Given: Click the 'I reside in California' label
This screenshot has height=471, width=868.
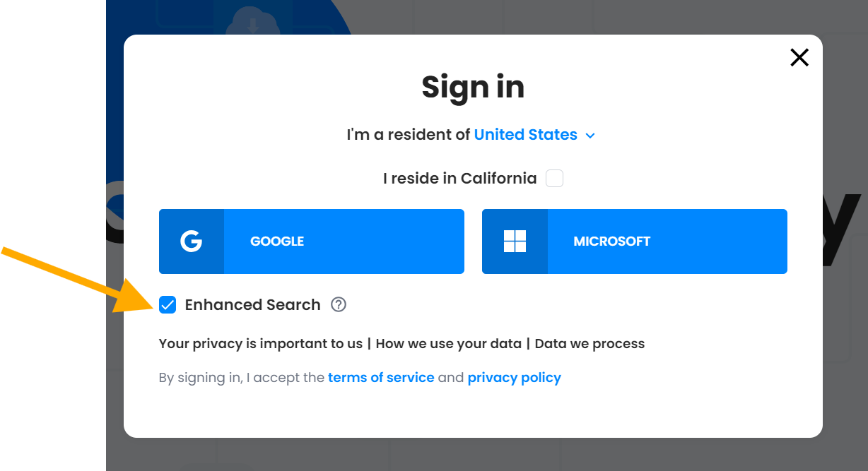Looking at the screenshot, I should pos(459,179).
